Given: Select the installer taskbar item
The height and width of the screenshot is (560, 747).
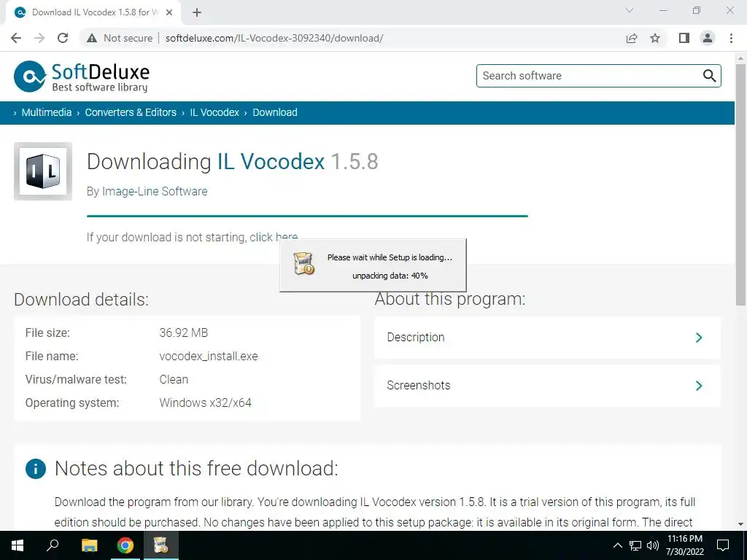Looking at the screenshot, I should pyautogui.click(x=160, y=545).
